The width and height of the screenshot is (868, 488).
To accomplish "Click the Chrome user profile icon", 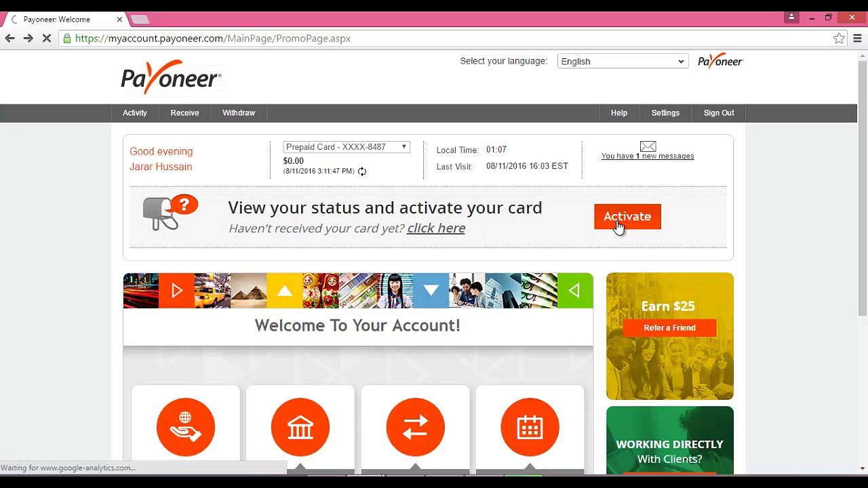I will tap(791, 17).
